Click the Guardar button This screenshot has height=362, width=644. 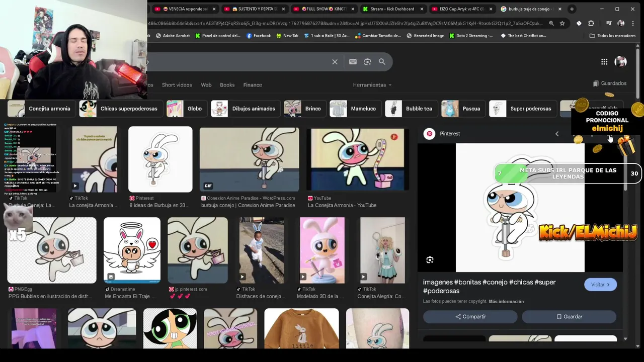tap(569, 317)
